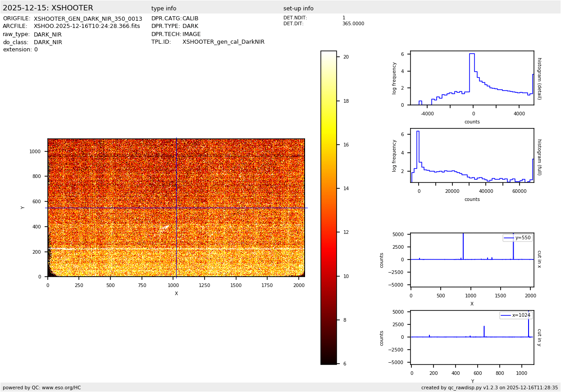This screenshot has height=392, width=561.
Task: Select the page title 2025-12-15: XSHOOTER
Action: pos(48,8)
